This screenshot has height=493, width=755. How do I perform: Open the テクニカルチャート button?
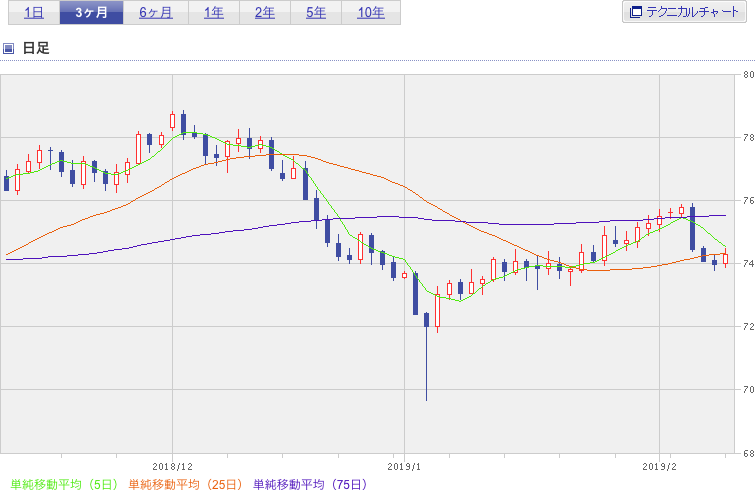pyautogui.click(x=684, y=12)
